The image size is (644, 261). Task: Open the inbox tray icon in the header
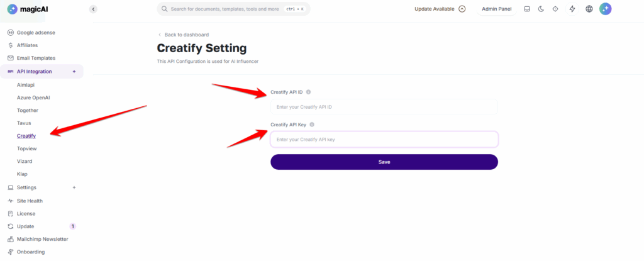click(527, 9)
